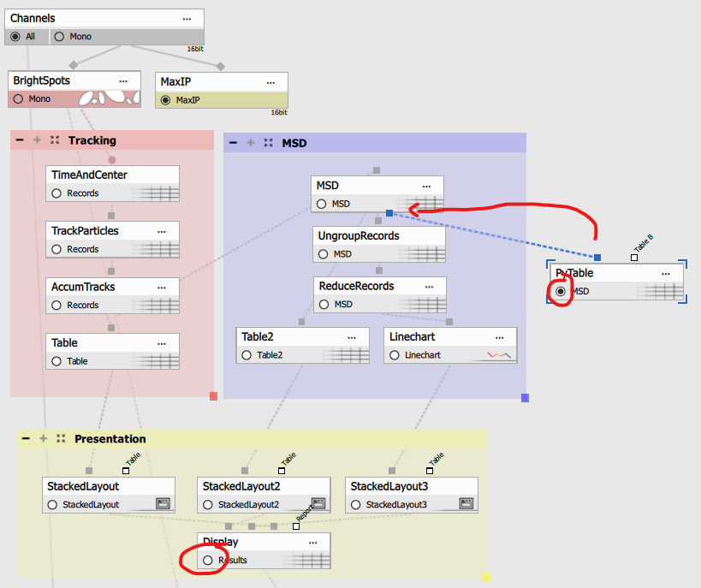Click the plus icon in the Presentation header
This screenshot has height=588, width=701.
(x=44, y=438)
